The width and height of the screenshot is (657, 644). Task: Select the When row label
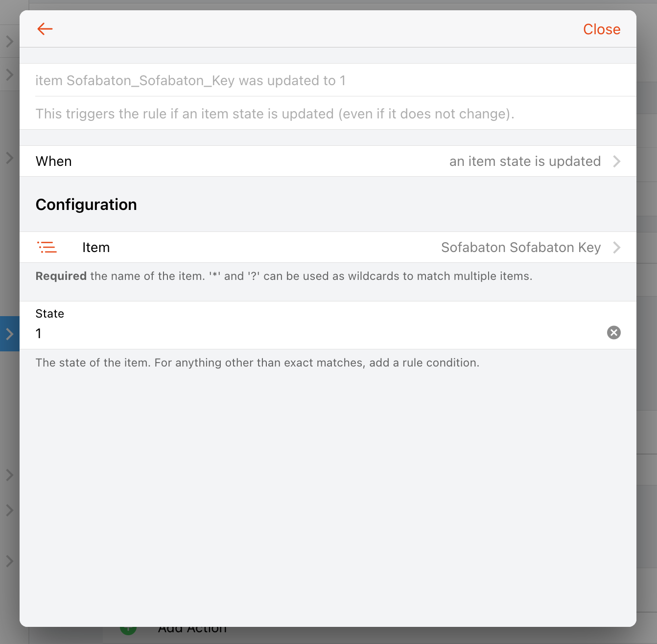coord(54,161)
